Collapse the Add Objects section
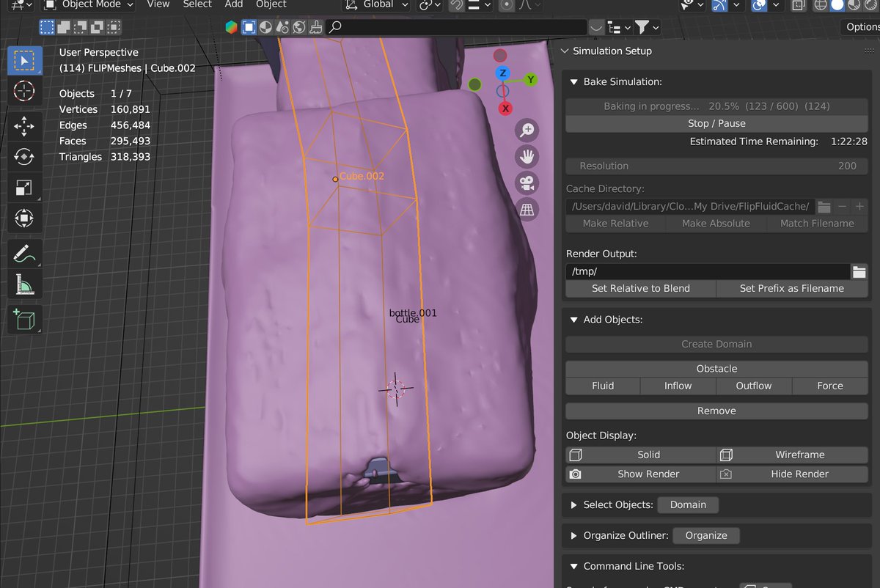 [574, 320]
